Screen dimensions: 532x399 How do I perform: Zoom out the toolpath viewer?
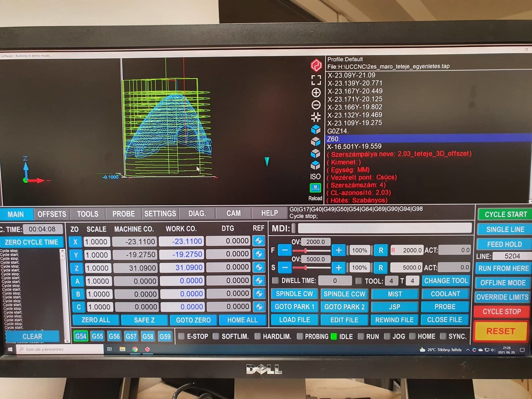(x=316, y=105)
